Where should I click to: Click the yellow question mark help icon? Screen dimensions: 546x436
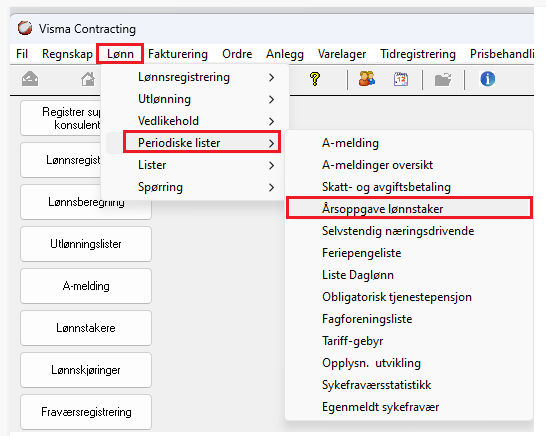(314, 79)
